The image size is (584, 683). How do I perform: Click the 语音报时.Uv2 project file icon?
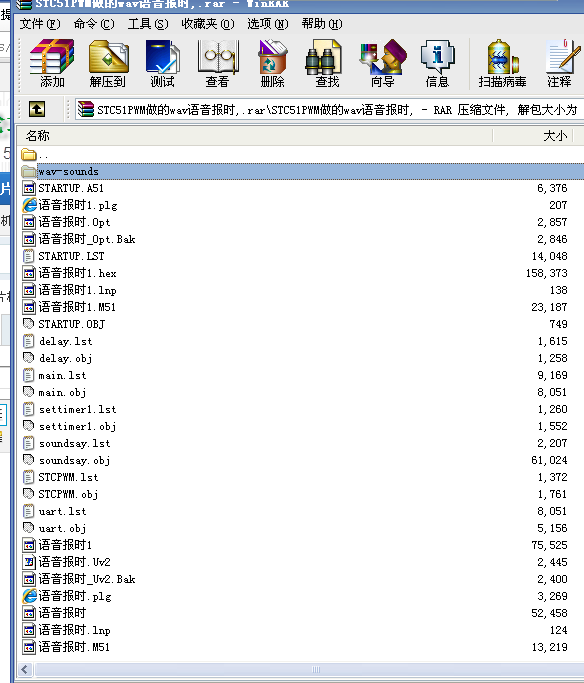[29, 562]
